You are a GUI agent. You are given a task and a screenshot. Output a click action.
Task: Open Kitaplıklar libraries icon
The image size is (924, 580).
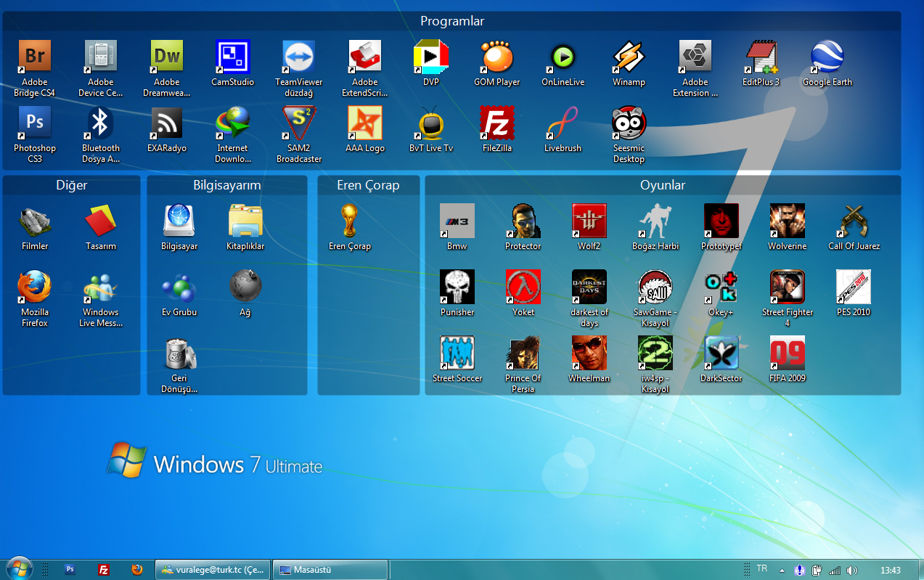[245, 221]
